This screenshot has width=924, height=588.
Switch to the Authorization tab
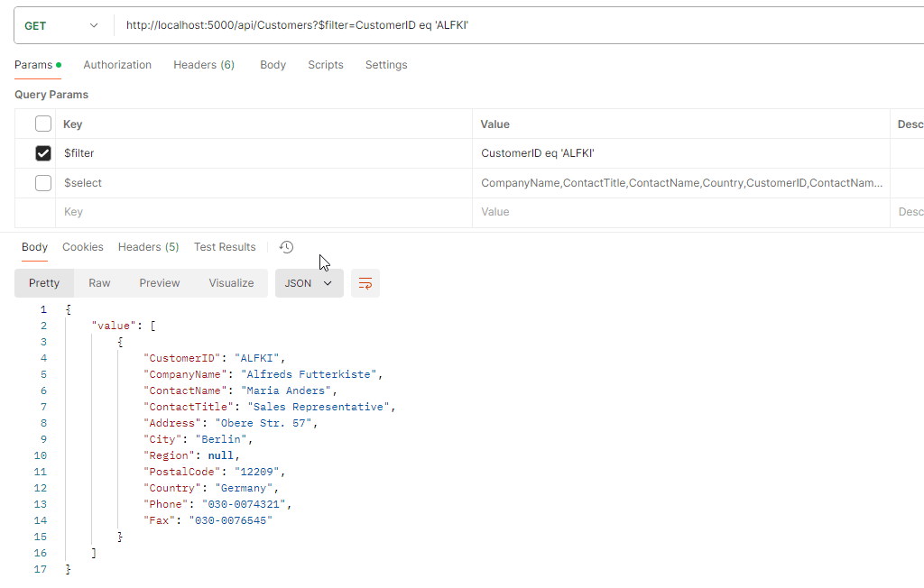[117, 65]
